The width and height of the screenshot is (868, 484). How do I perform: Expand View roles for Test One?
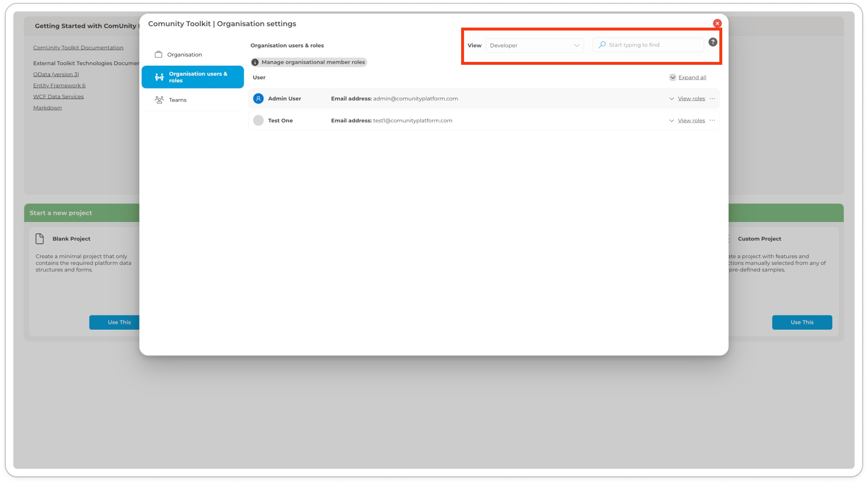[691, 121]
